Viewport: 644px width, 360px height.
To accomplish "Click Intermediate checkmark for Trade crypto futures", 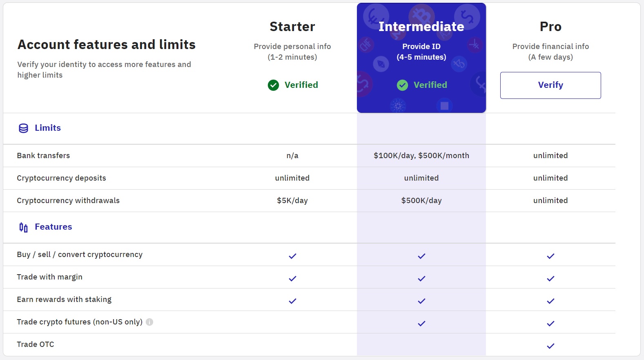I will 421,324.
